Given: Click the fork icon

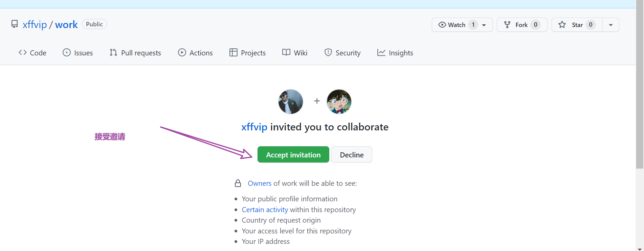Looking at the screenshot, I should click(x=507, y=25).
